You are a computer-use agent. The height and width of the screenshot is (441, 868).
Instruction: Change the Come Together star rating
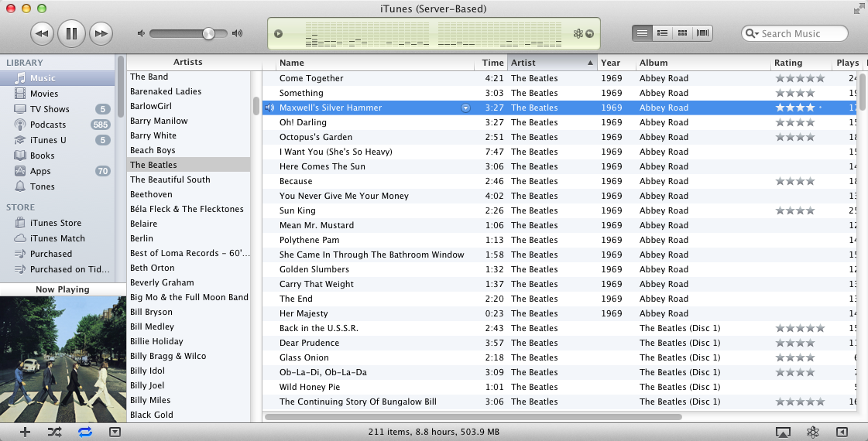coord(800,79)
